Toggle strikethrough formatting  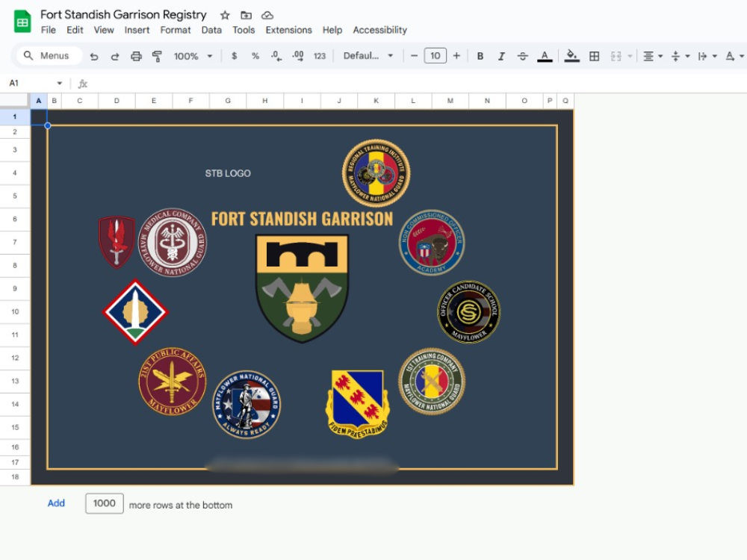pos(523,56)
